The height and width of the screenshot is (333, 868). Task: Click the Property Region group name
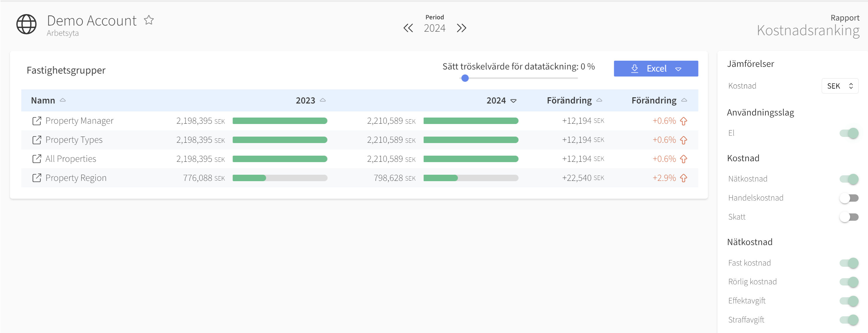(x=76, y=178)
